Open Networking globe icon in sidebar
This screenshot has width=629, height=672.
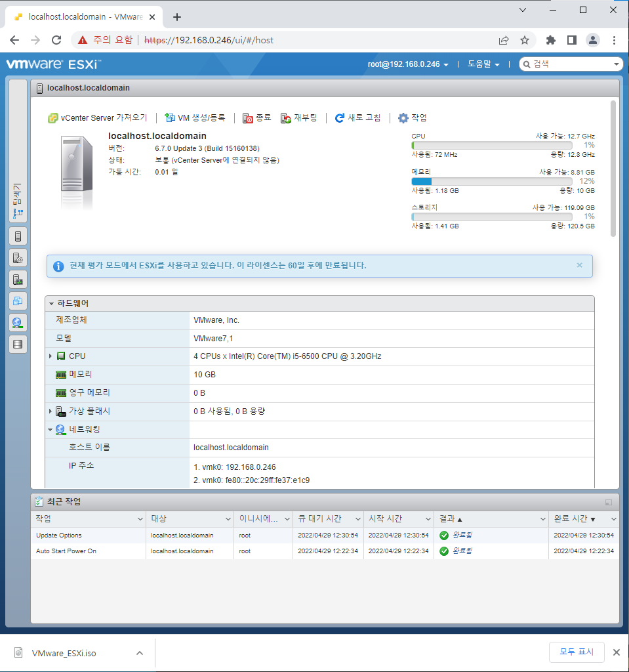click(18, 323)
